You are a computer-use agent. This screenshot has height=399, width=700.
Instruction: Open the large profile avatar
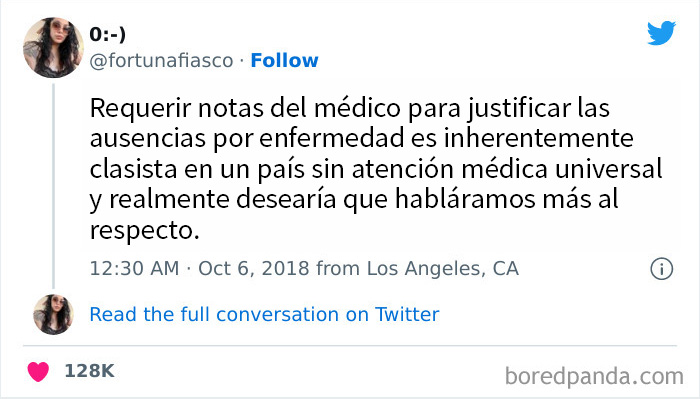pyautogui.click(x=53, y=48)
